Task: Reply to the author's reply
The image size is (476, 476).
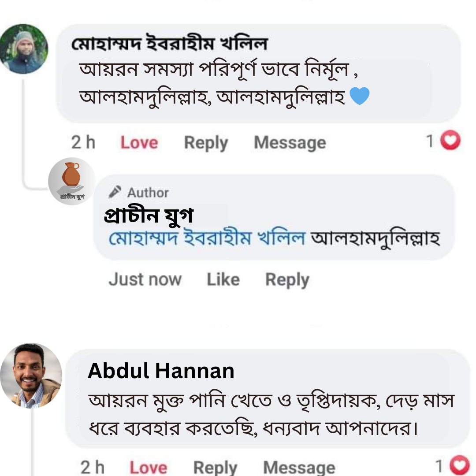Action: tap(287, 279)
